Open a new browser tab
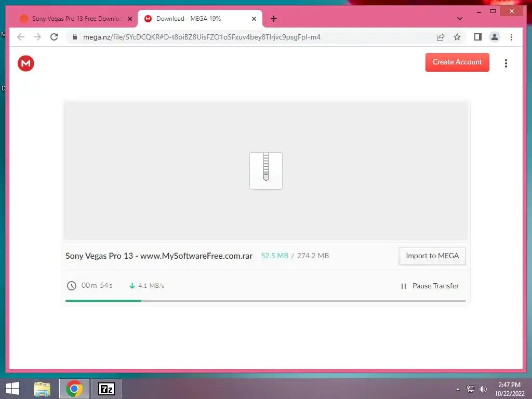The image size is (532, 399). point(273,19)
